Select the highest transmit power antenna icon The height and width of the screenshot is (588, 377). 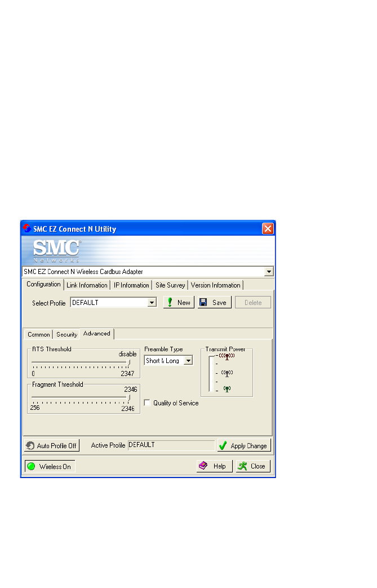pos(227,356)
